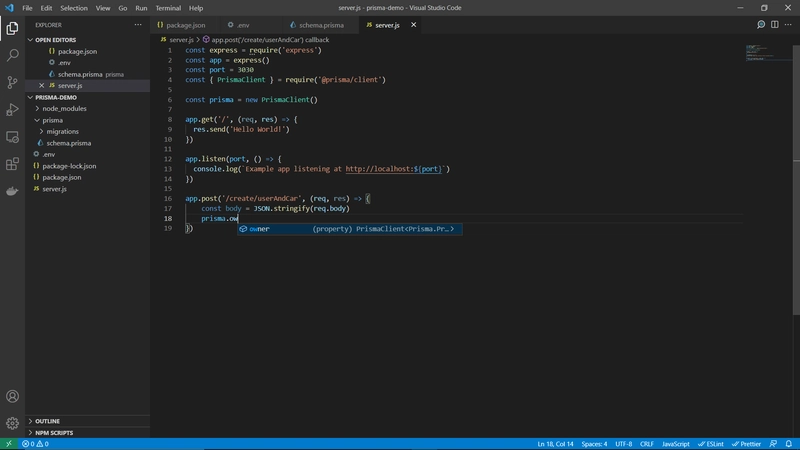Open the Help menu
The image size is (800, 450).
(x=196, y=8)
